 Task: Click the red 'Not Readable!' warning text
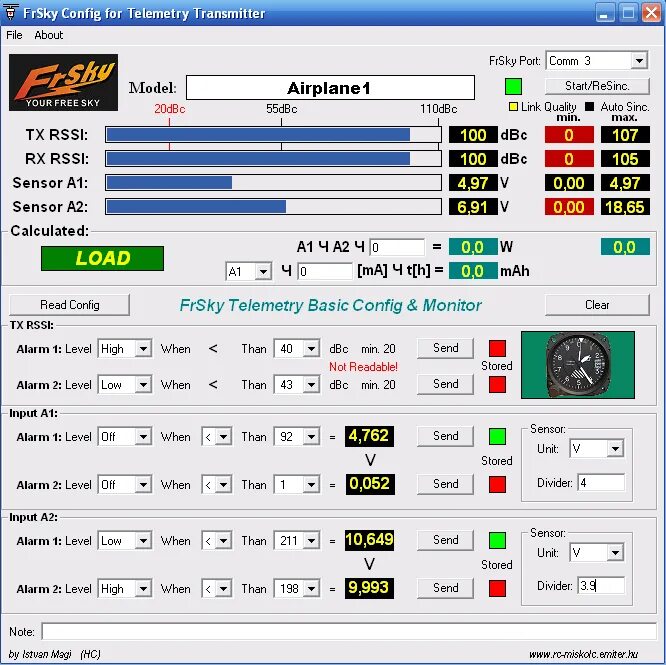(x=363, y=366)
